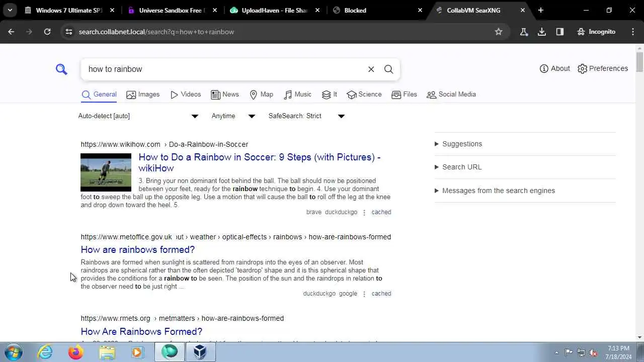644x362 pixels.
Task: Open the Windows Start menu
Action: click(13, 352)
